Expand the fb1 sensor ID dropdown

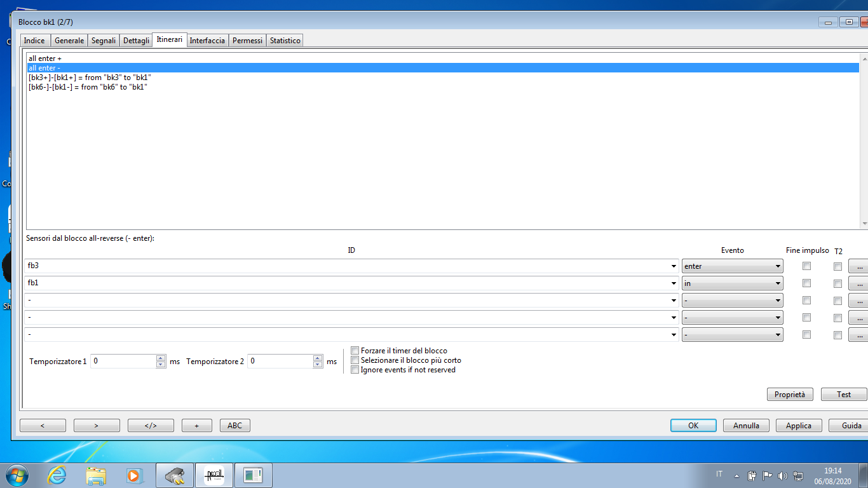click(x=674, y=283)
